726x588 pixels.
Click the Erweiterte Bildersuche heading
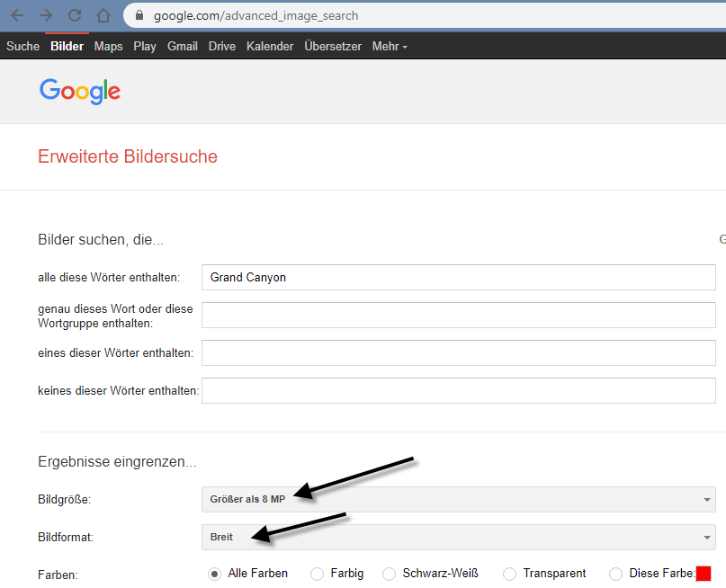tap(128, 156)
